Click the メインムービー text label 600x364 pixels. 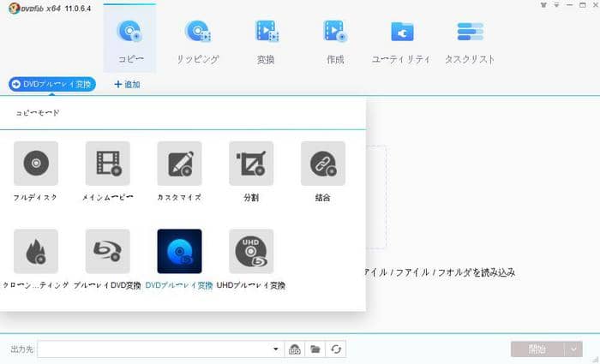click(107, 198)
